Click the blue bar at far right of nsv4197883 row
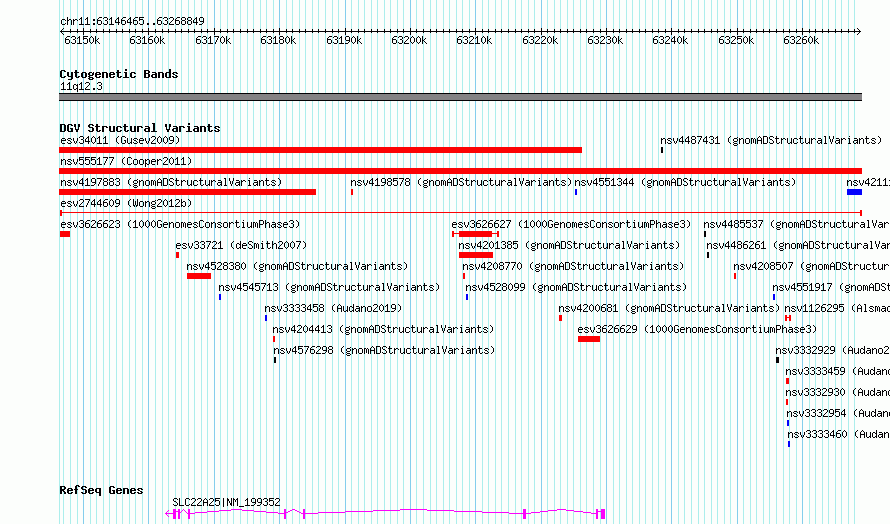890x524 pixels. coord(854,192)
